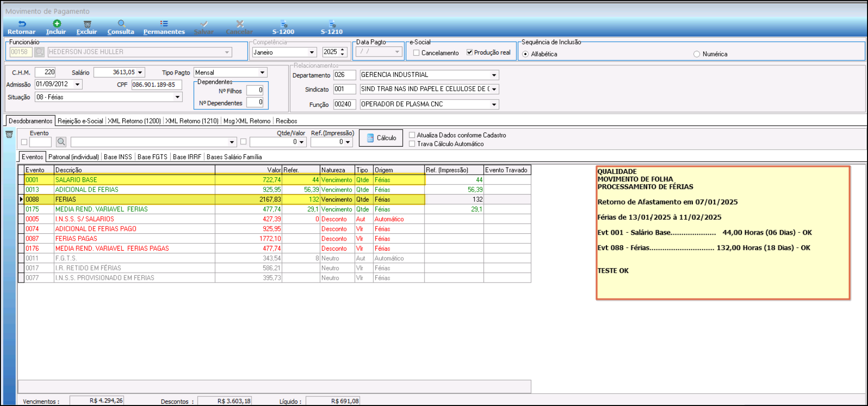Click the Nº Dependentes input field

click(x=255, y=103)
